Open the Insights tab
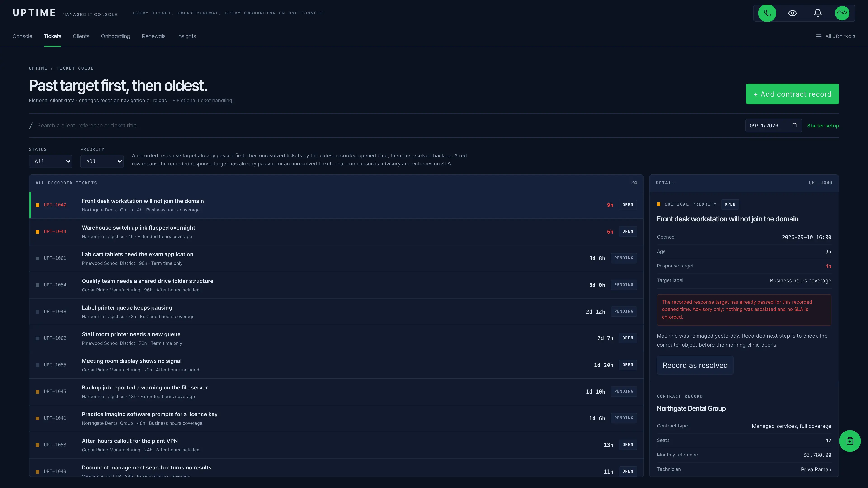Image resolution: width=868 pixels, height=488 pixels. pos(186,36)
